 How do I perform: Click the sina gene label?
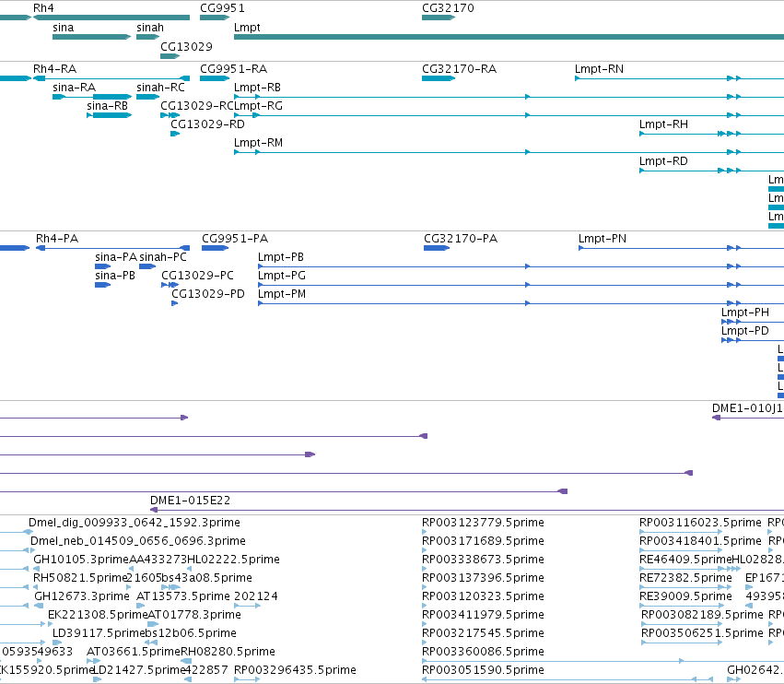tap(63, 28)
